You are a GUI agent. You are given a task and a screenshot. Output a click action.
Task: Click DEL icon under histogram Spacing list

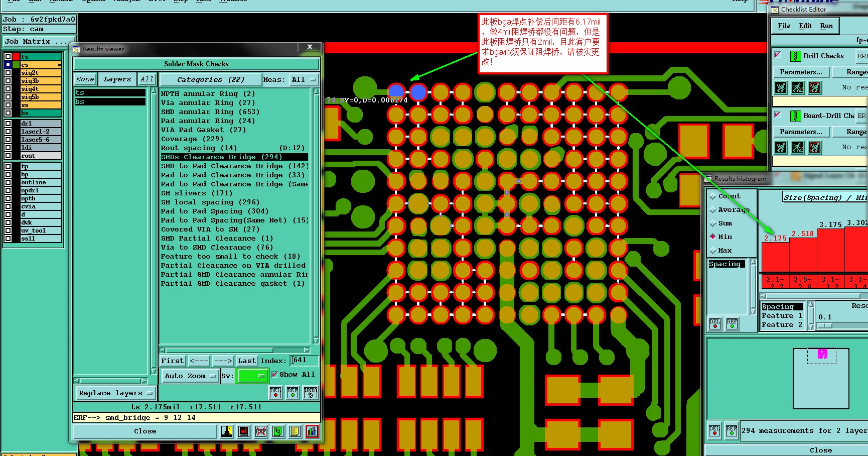(715, 323)
